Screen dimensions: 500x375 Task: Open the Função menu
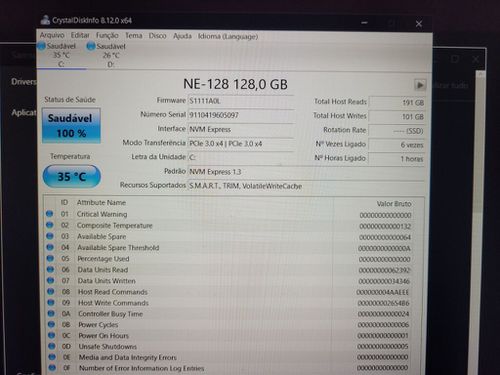[107, 35]
